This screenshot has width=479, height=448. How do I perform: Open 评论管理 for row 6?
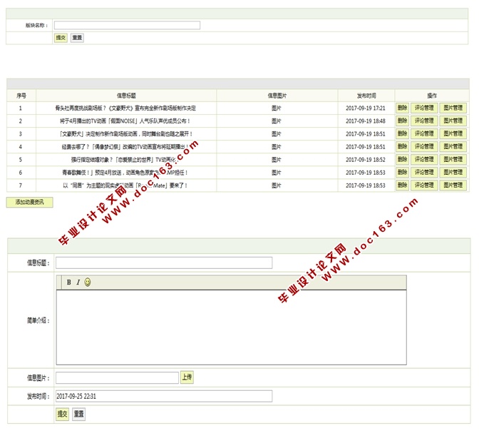click(x=424, y=172)
